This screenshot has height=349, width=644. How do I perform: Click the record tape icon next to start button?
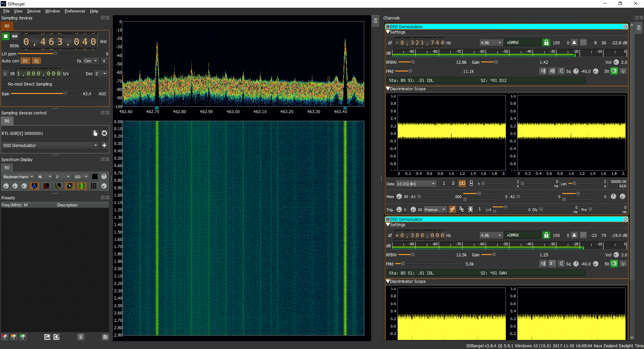click(15, 36)
